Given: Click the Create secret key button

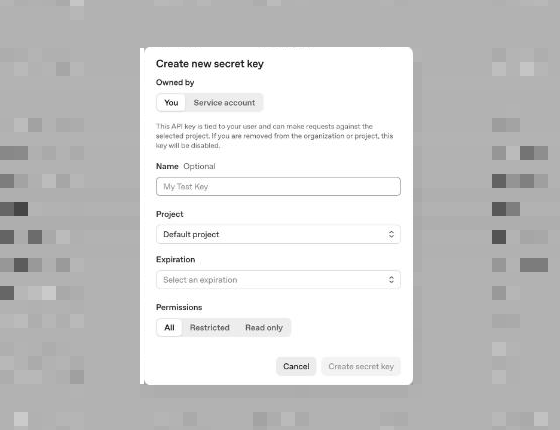Looking at the screenshot, I should click(x=361, y=366).
